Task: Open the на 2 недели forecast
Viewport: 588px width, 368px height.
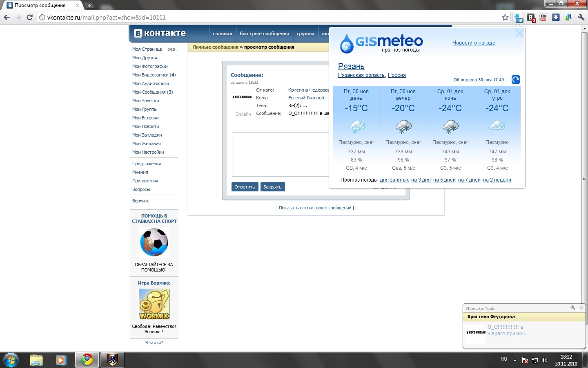Action: [x=497, y=180]
